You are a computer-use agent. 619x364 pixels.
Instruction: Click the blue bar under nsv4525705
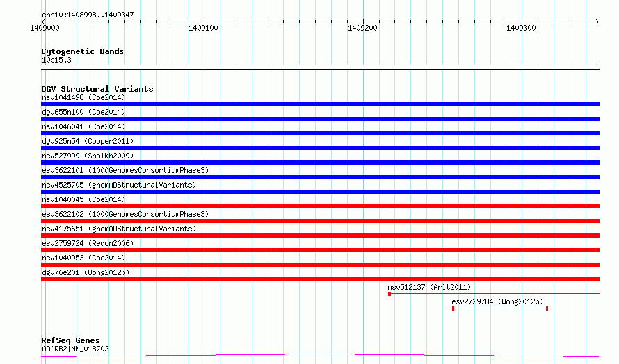(320, 192)
